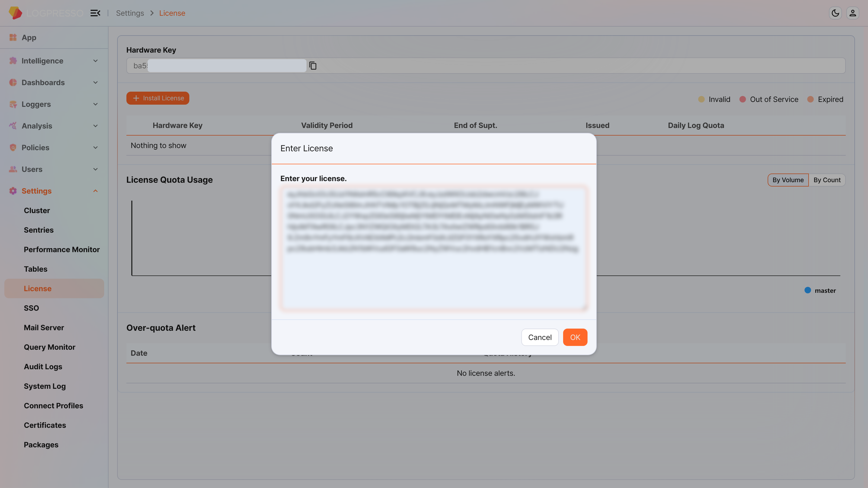Image resolution: width=868 pixels, height=488 pixels.
Task: Click the Users people icon
Action: tap(13, 169)
